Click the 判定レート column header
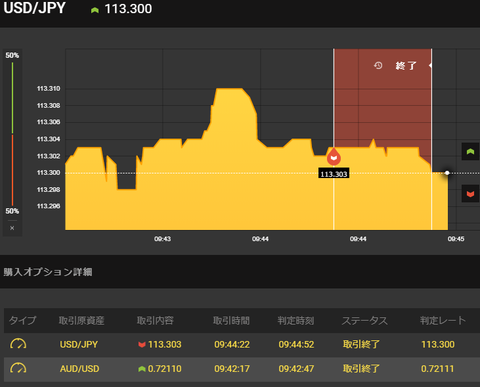Image resolution: width=480 pixels, height=387 pixels. tap(443, 320)
